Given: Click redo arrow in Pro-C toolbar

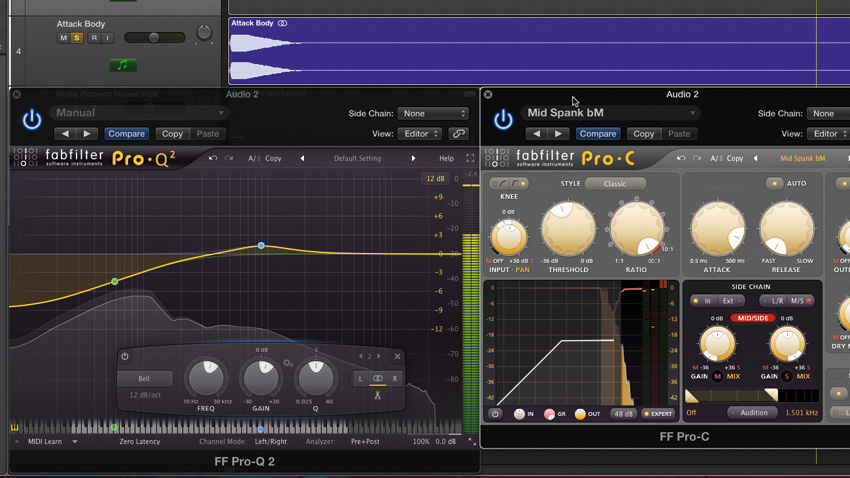Looking at the screenshot, I should (x=697, y=158).
